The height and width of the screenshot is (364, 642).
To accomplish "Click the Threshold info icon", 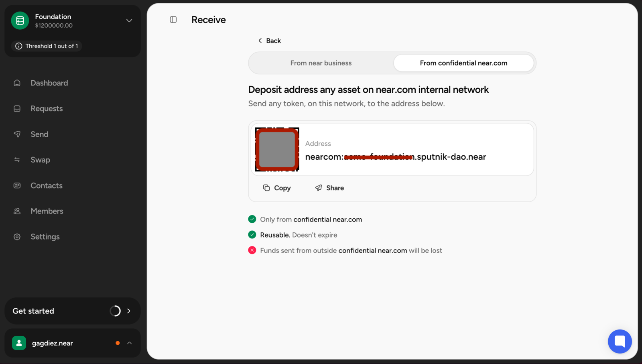I will tap(18, 46).
